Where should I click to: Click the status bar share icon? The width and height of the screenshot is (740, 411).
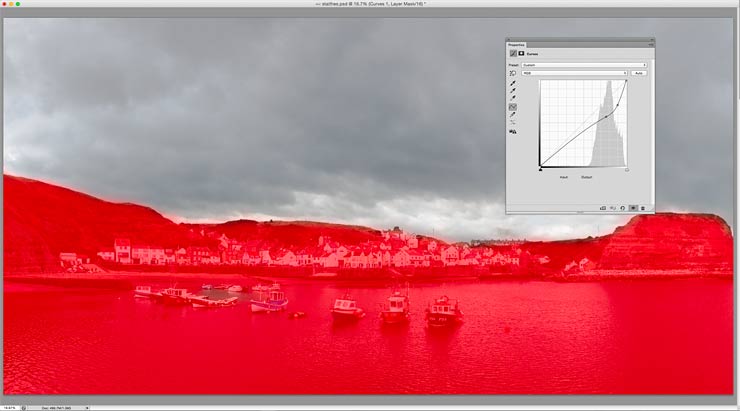pyautogui.click(x=24, y=408)
